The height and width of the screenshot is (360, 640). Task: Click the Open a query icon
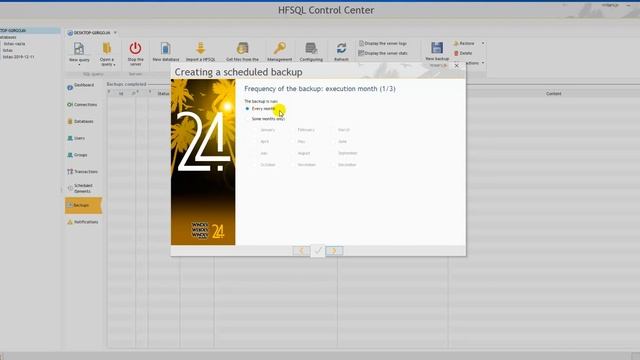pyautogui.click(x=107, y=48)
